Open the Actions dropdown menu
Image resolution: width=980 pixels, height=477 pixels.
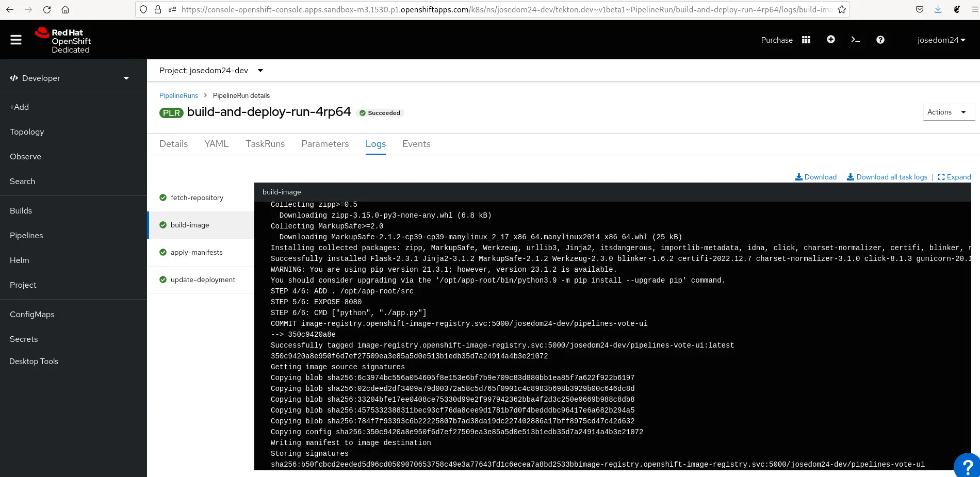(948, 112)
